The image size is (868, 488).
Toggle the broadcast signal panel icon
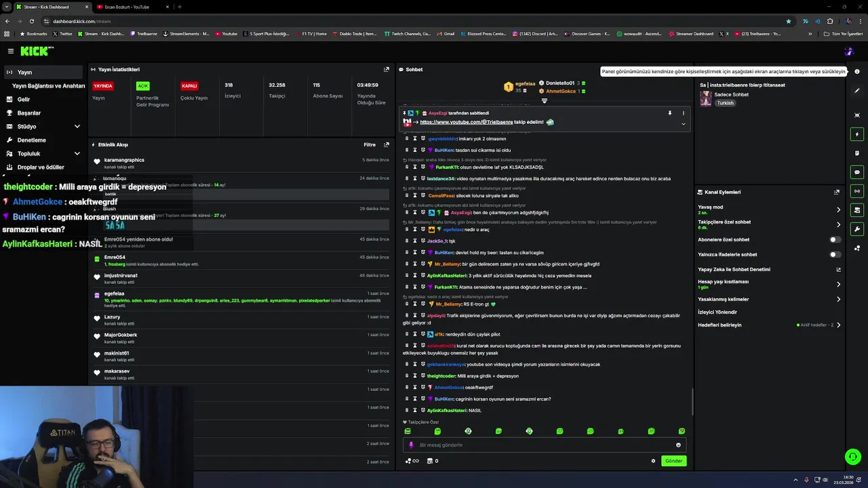857,191
